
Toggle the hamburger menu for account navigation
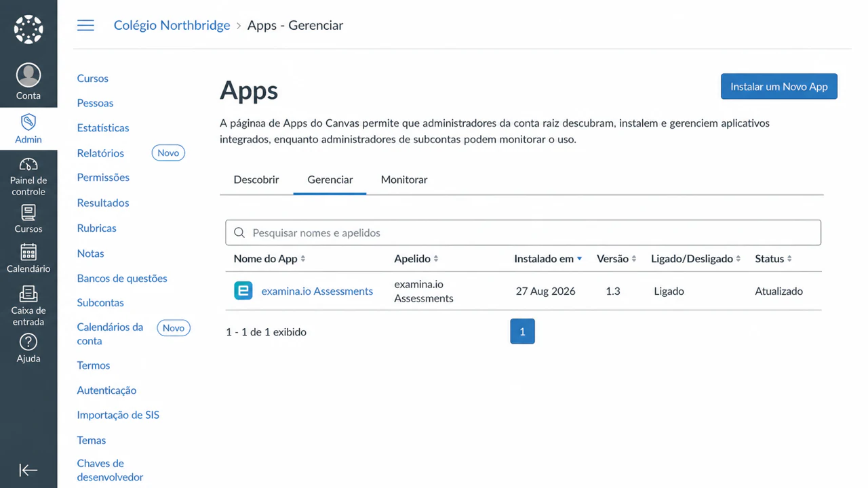pyautogui.click(x=85, y=26)
